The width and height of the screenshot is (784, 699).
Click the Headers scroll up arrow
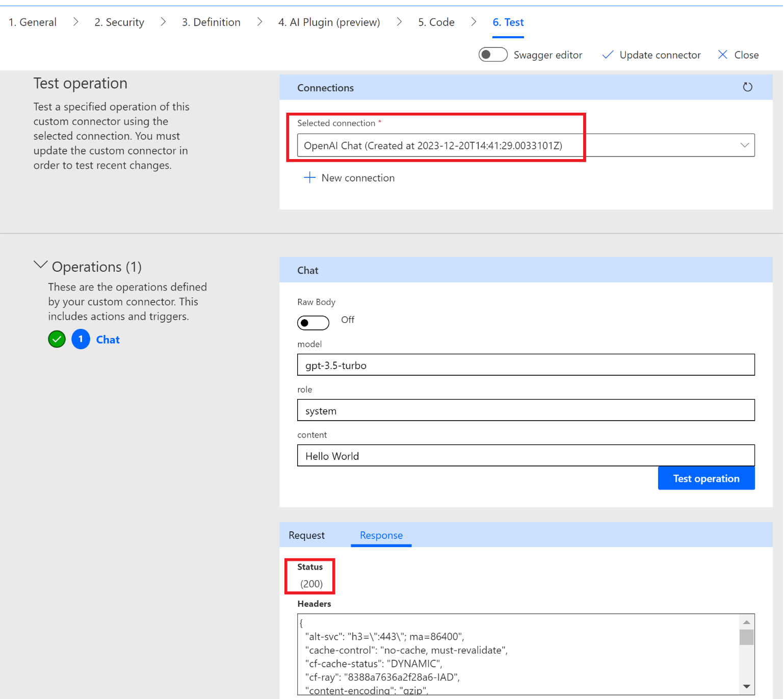(746, 622)
